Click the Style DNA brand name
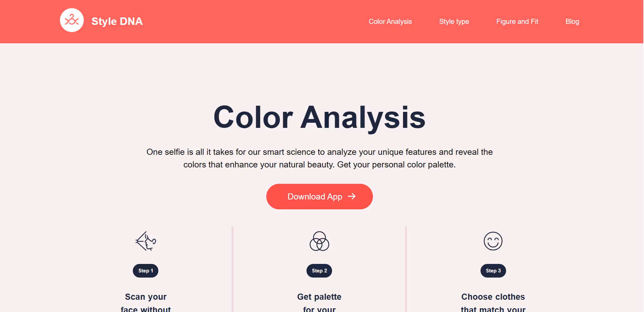Viewport: 644px width, 312px height. click(x=117, y=21)
